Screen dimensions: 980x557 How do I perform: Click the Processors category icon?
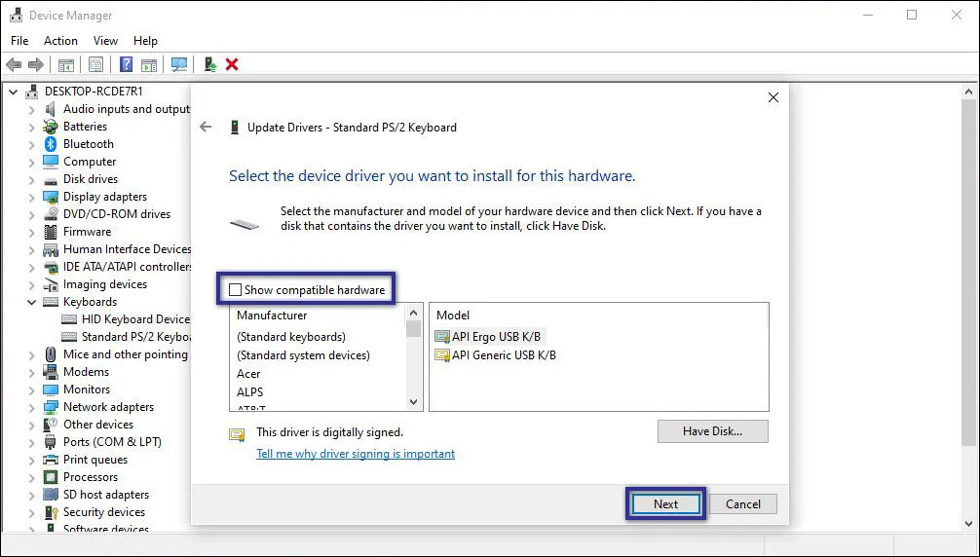pyautogui.click(x=51, y=477)
